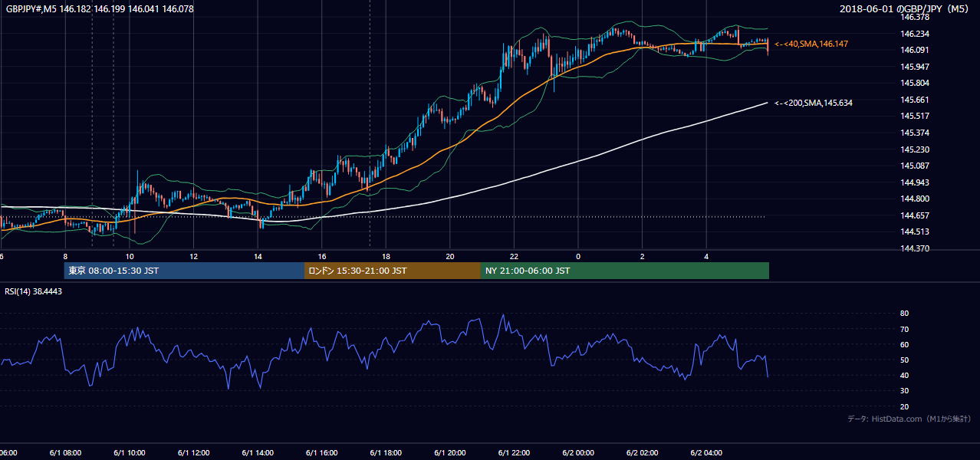
Task: Select the ロンドン 15:30-21:00 JST session bar
Action: (x=393, y=271)
